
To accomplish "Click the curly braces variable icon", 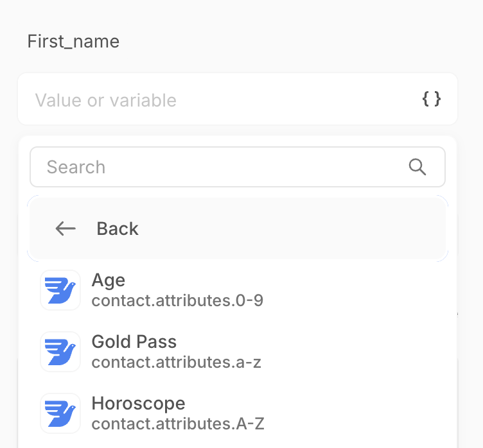I will click(432, 99).
